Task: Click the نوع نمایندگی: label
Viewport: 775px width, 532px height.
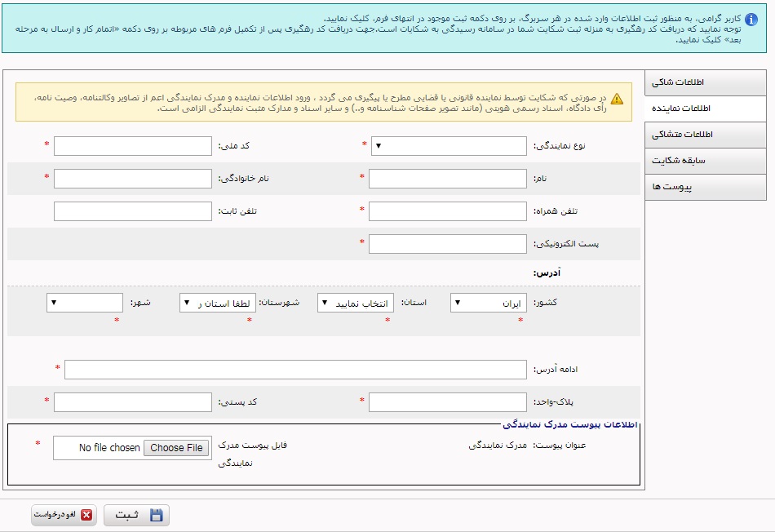Action: pos(559,146)
